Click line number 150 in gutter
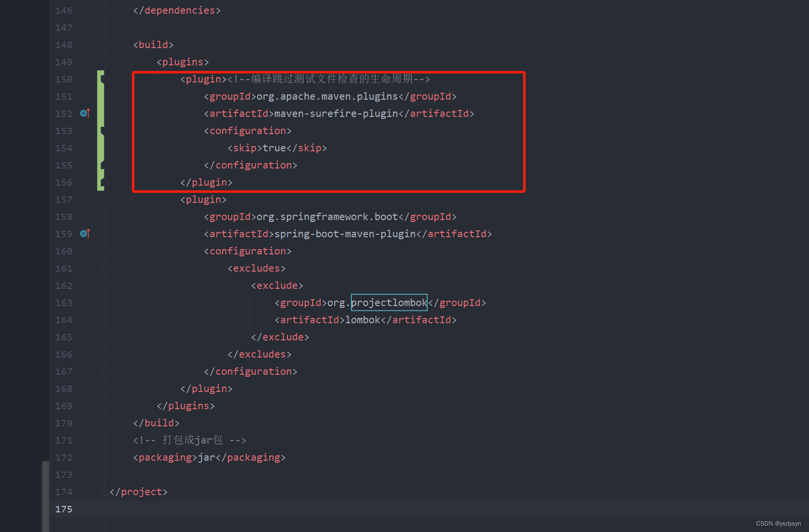The height and width of the screenshot is (532, 809). (x=64, y=79)
